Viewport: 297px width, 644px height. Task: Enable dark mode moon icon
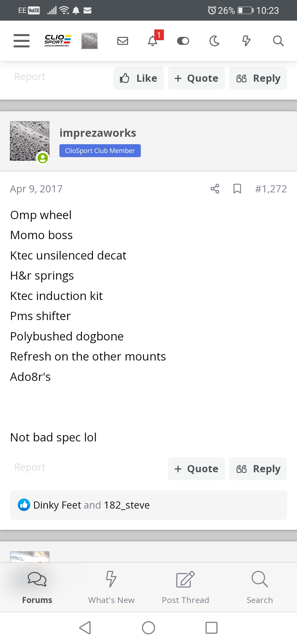(215, 41)
